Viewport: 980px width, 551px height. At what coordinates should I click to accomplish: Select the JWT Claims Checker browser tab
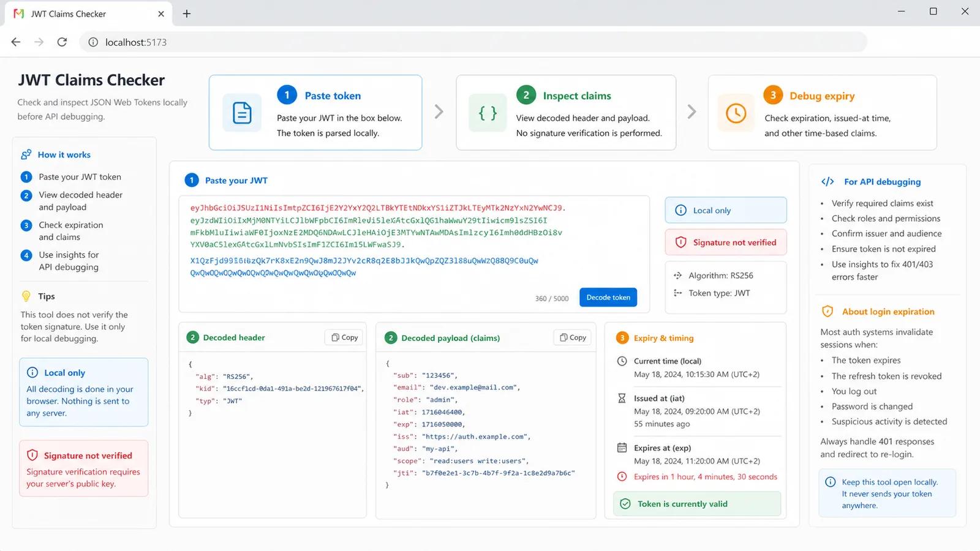coord(89,13)
